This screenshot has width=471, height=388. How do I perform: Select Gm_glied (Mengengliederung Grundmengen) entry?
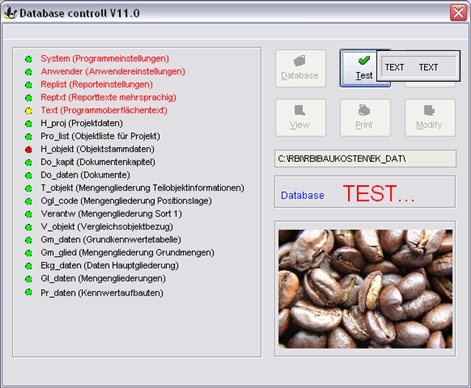coord(127,253)
